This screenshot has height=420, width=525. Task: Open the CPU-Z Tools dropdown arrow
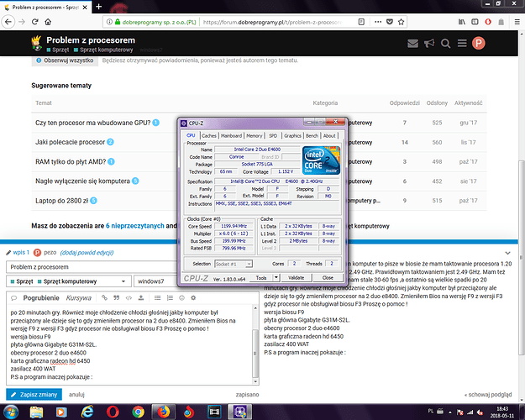coord(276,277)
